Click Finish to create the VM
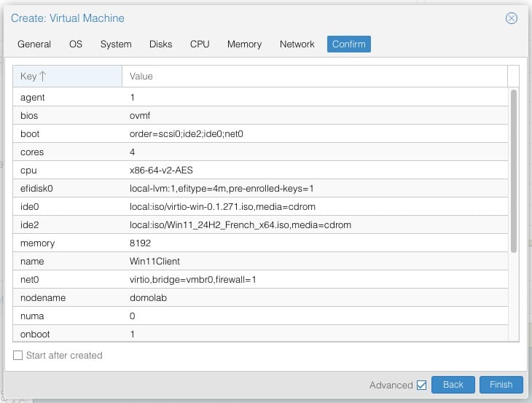The width and height of the screenshot is (532, 403). point(501,385)
